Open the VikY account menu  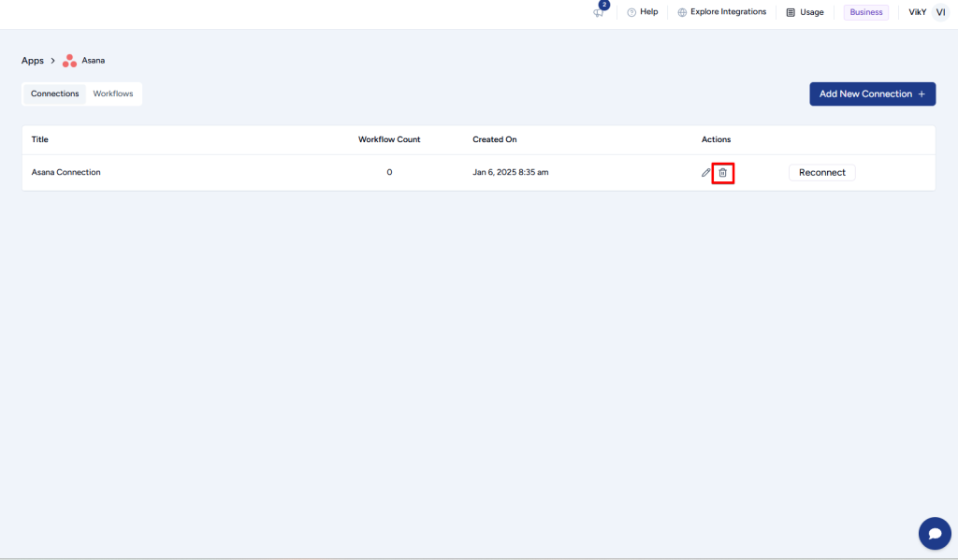[917, 12]
